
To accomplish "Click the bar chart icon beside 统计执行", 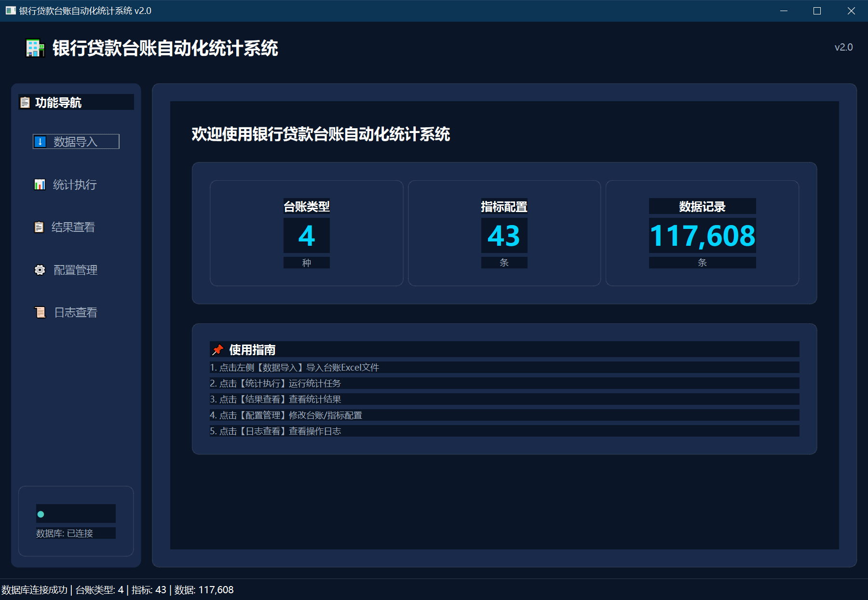I will [x=40, y=185].
